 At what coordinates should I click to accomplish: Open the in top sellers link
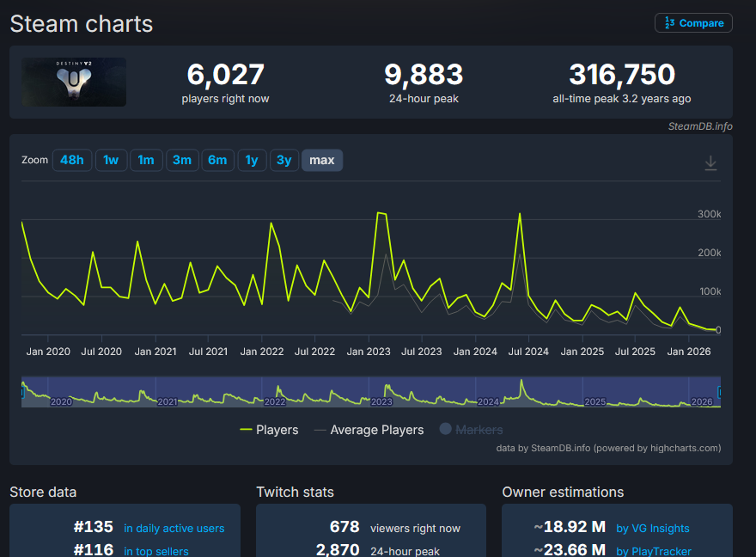pos(156,551)
